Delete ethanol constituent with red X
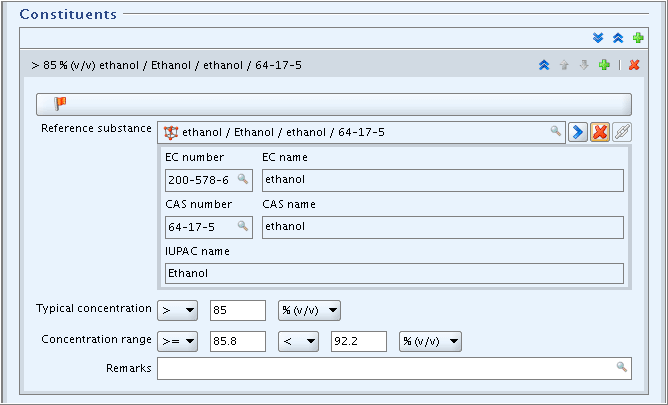Viewport: 668px width, 405px height. coord(634,65)
